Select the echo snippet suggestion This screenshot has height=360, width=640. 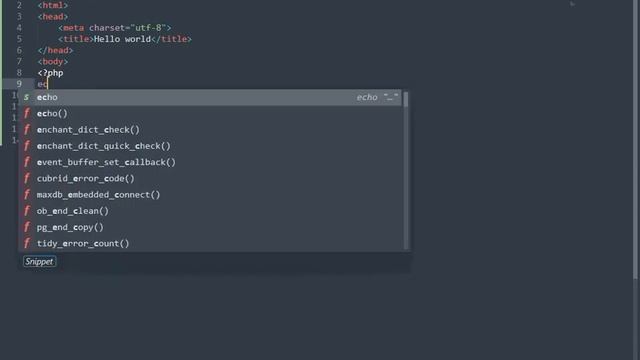click(x=210, y=97)
